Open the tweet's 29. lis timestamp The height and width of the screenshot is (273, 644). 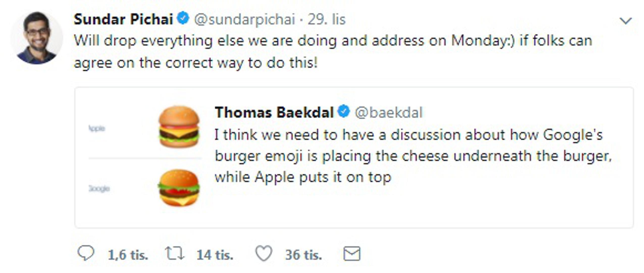(326, 19)
